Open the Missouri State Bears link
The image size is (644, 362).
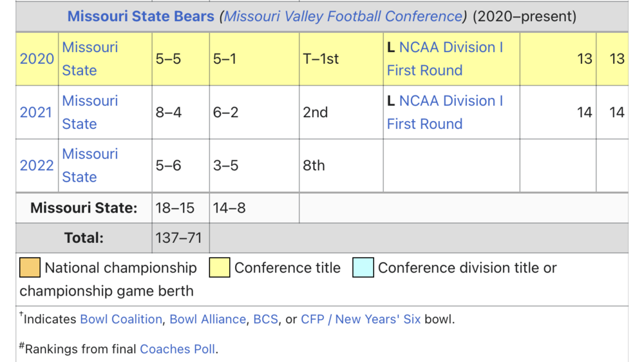[x=140, y=16]
